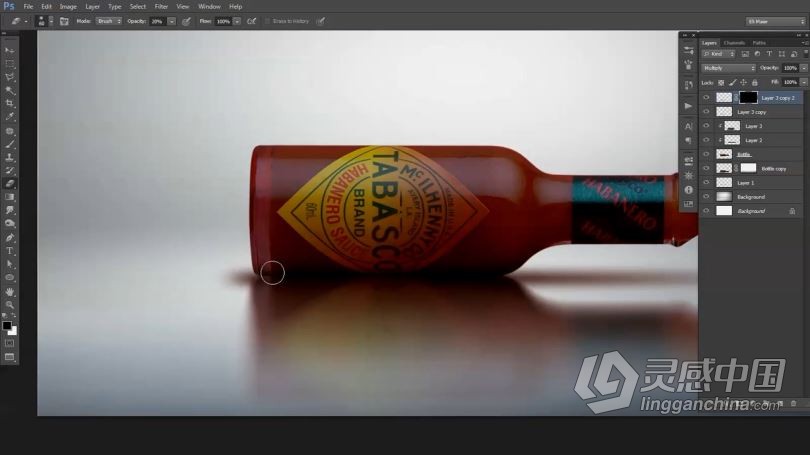Screen dimensions: 810x455
Task: Hide the Bottle layer
Action: pyautogui.click(x=706, y=154)
